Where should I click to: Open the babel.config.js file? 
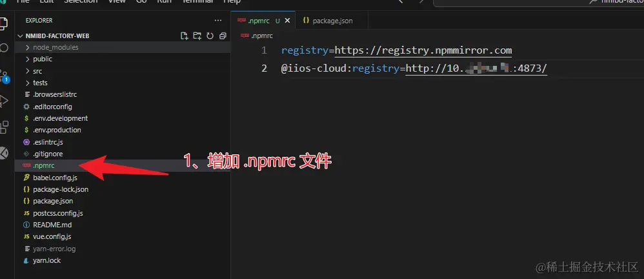123,178
